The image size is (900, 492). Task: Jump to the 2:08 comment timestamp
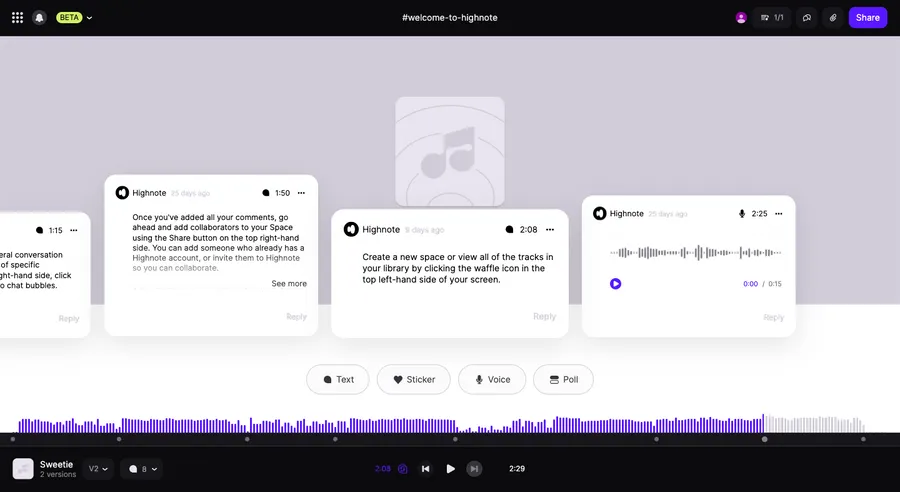click(529, 230)
